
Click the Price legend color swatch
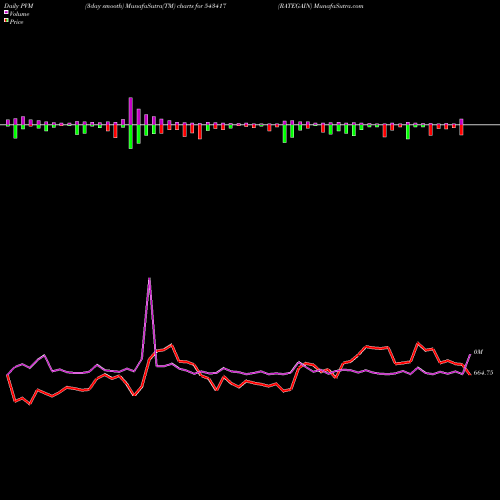click(x=6, y=20)
